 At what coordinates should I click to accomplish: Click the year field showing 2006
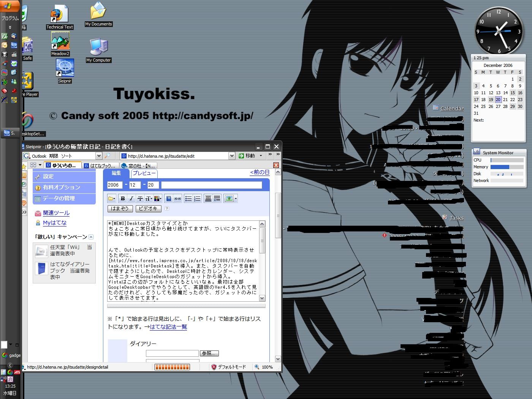[115, 185]
